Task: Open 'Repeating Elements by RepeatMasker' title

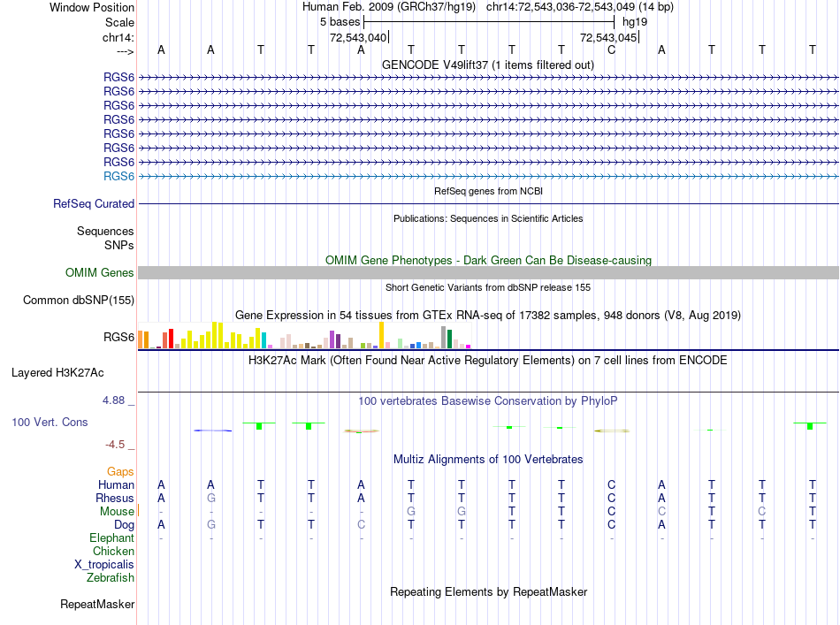Action: [x=488, y=591]
